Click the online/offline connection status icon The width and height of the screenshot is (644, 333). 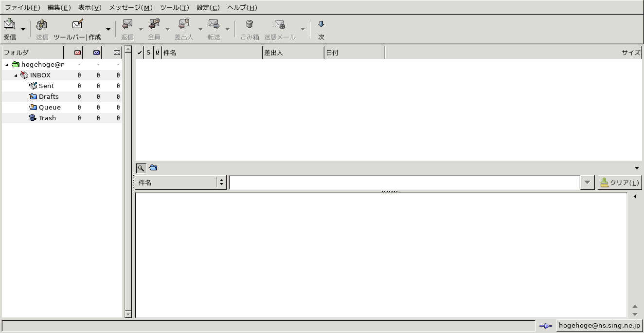click(x=545, y=326)
